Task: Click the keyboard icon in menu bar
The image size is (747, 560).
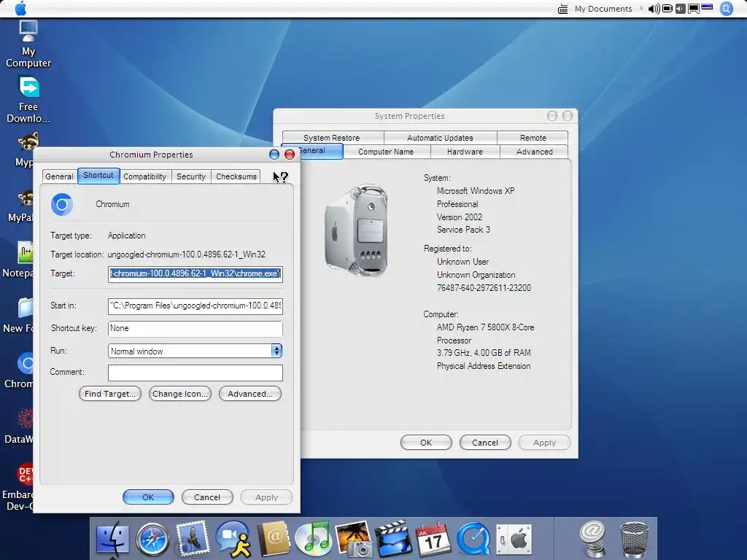Action: [562, 9]
